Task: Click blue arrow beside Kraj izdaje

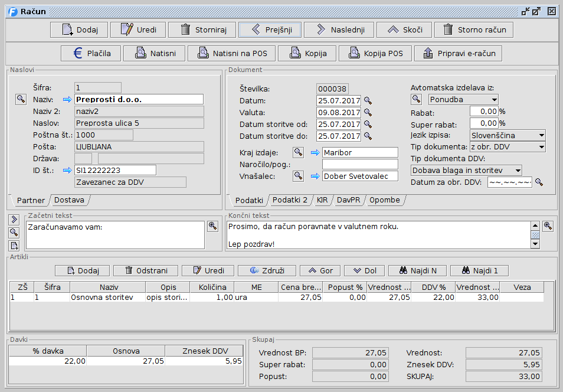Action: point(315,153)
